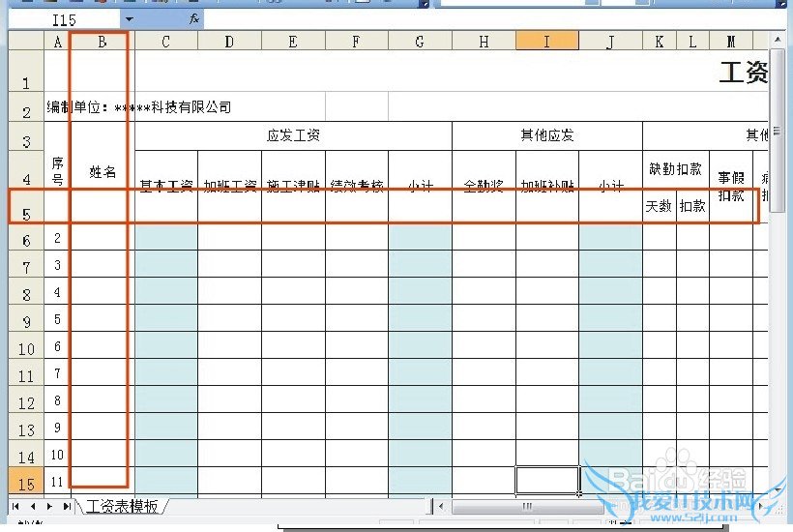Select row 3 header
The height and width of the screenshot is (532, 793).
tap(26, 136)
